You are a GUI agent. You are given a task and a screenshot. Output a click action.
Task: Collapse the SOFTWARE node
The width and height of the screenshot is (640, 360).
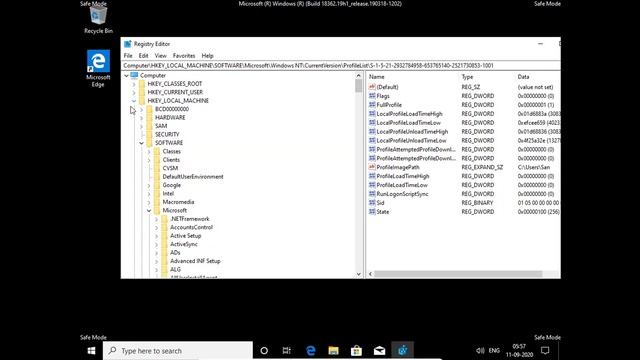142,143
